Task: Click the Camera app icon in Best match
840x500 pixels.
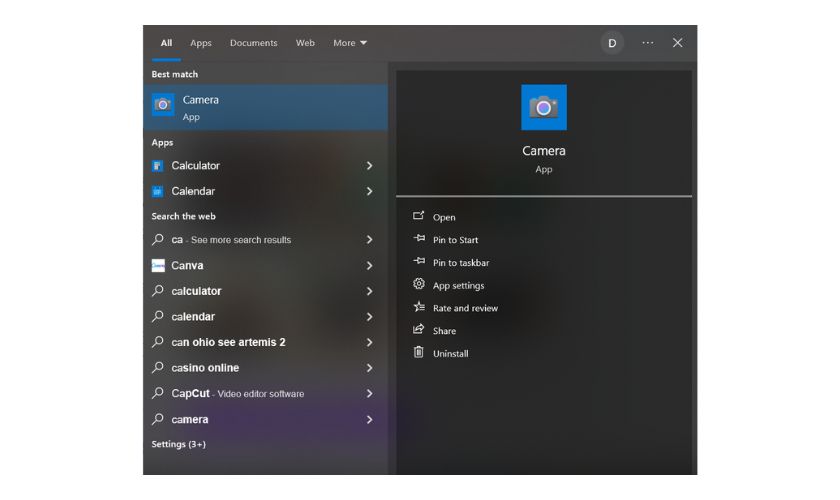Action: [x=163, y=105]
